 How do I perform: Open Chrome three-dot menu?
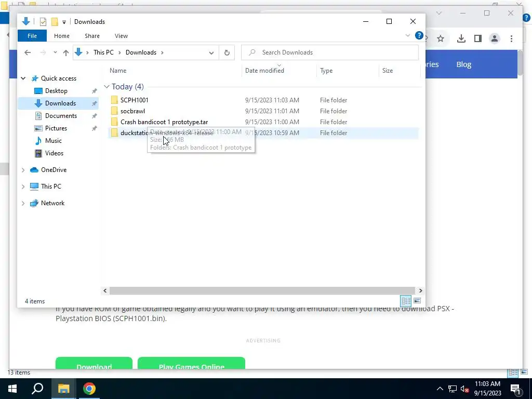[x=511, y=38]
